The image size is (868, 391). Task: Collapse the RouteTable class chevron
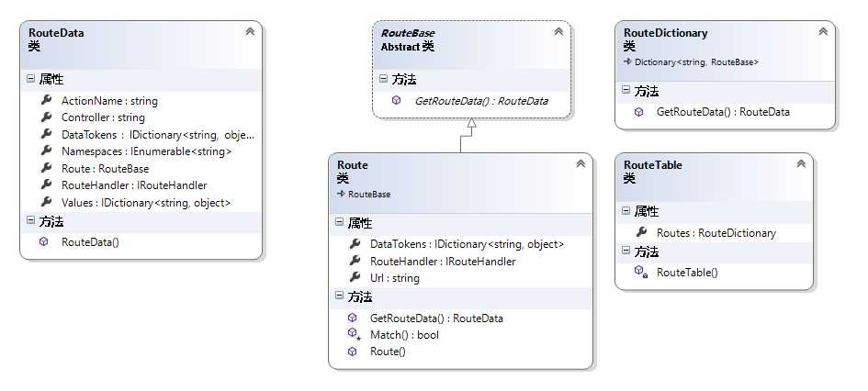click(x=801, y=164)
